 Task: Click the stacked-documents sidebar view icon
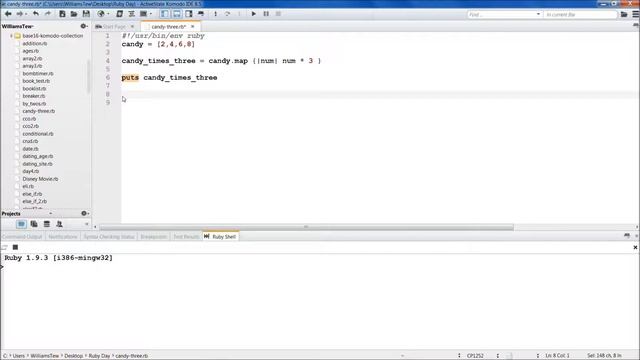(x=34, y=224)
